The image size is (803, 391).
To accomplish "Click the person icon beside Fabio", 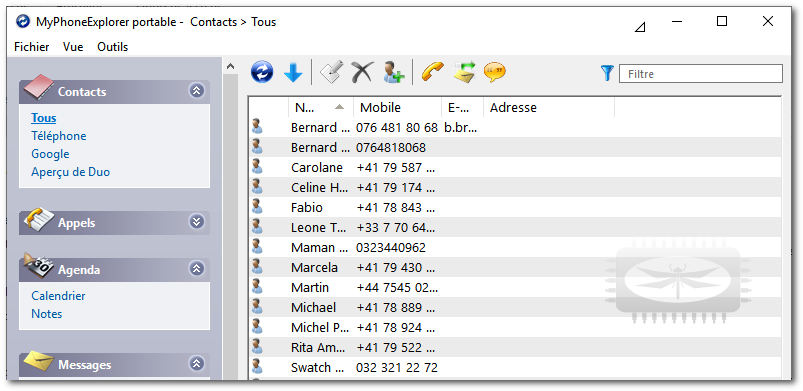I will 257,207.
